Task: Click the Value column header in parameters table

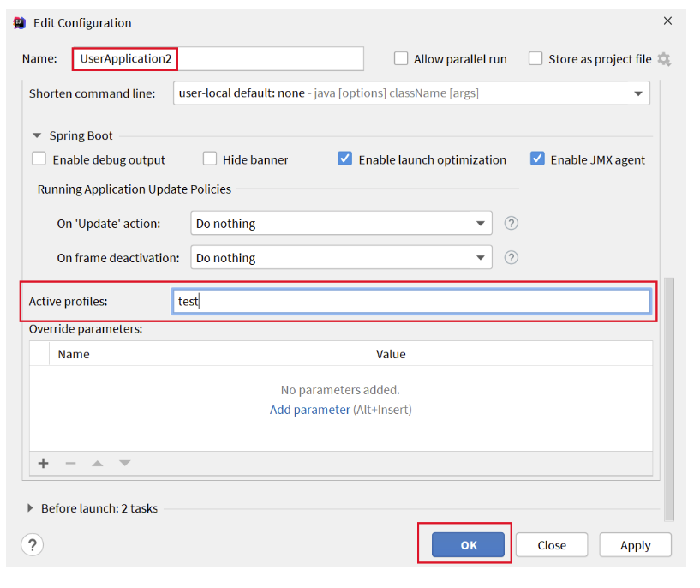Action: coord(511,354)
